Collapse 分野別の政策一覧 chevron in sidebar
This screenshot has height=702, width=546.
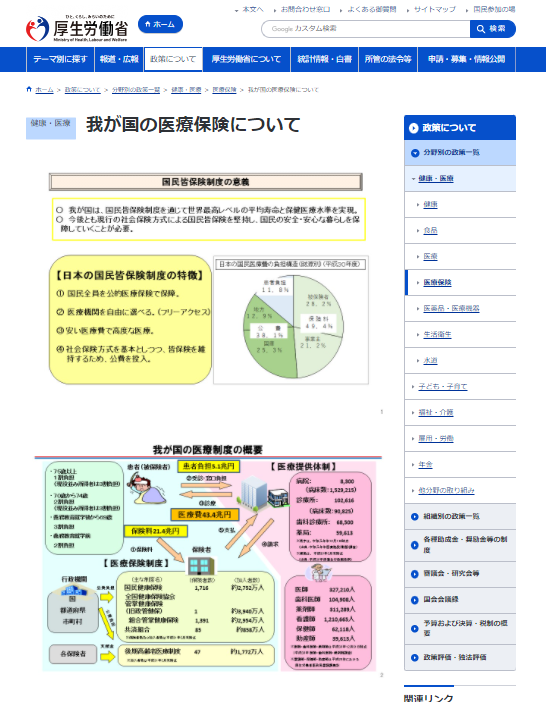pos(415,153)
